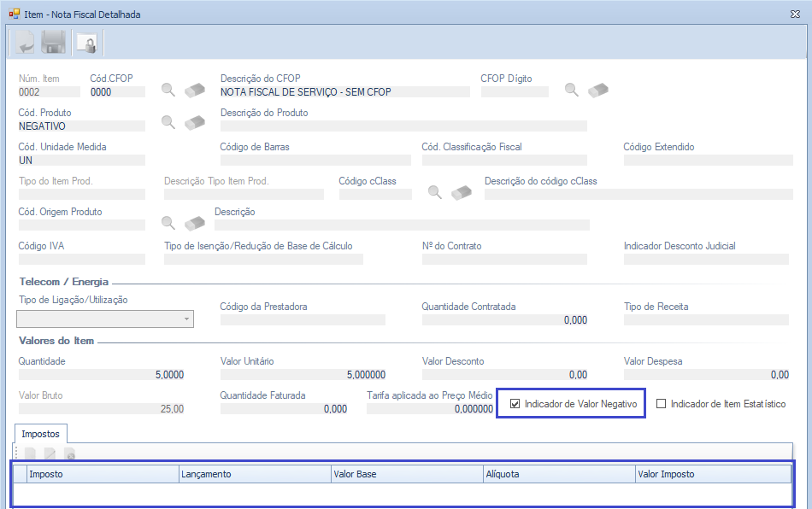This screenshot has width=812, height=509.
Task: Clear Cód.CFOP field using eraser icon
Action: click(x=196, y=90)
